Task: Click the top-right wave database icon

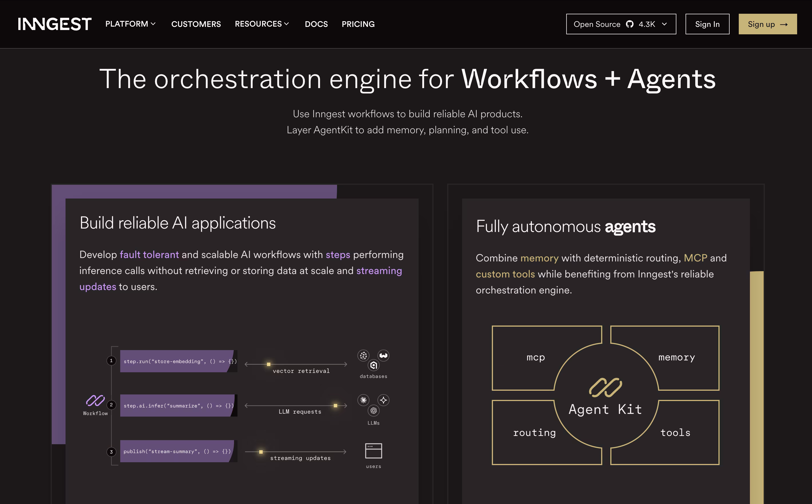Action: 383,356
